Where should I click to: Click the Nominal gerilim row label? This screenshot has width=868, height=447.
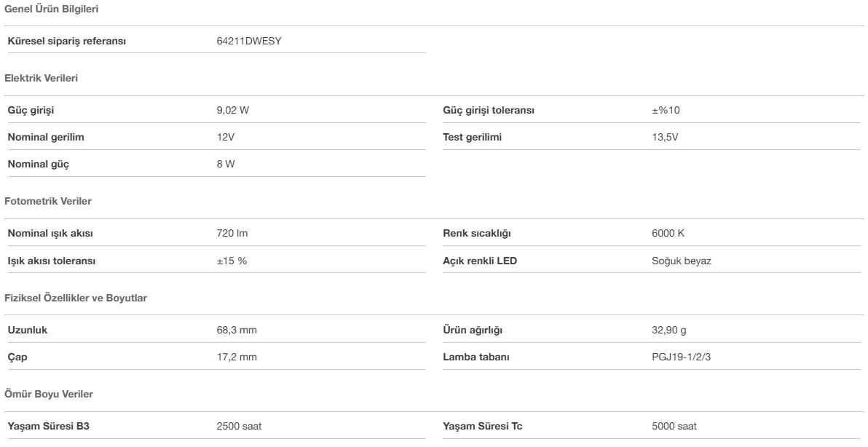[41, 137]
